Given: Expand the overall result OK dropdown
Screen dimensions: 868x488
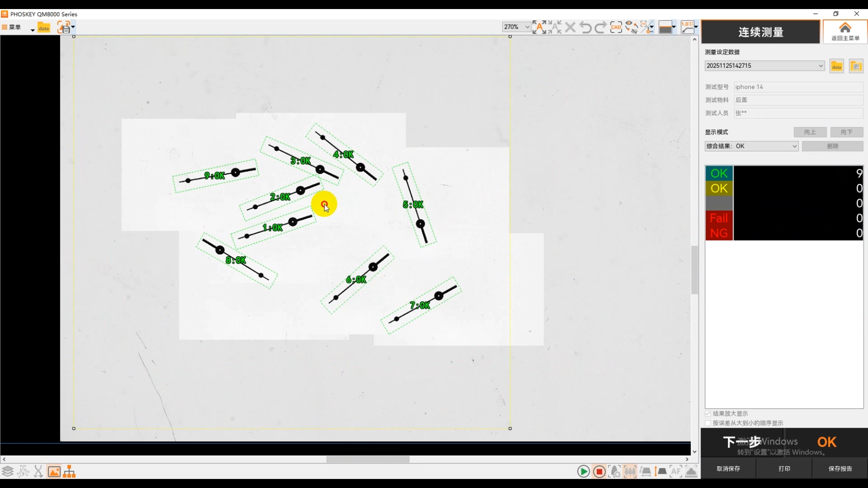Looking at the screenshot, I should [794, 146].
